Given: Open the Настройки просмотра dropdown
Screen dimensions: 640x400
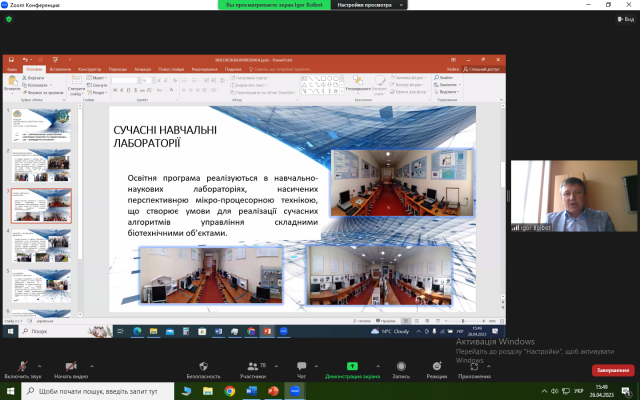Looking at the screenshot, I should [x=369, y=5].
